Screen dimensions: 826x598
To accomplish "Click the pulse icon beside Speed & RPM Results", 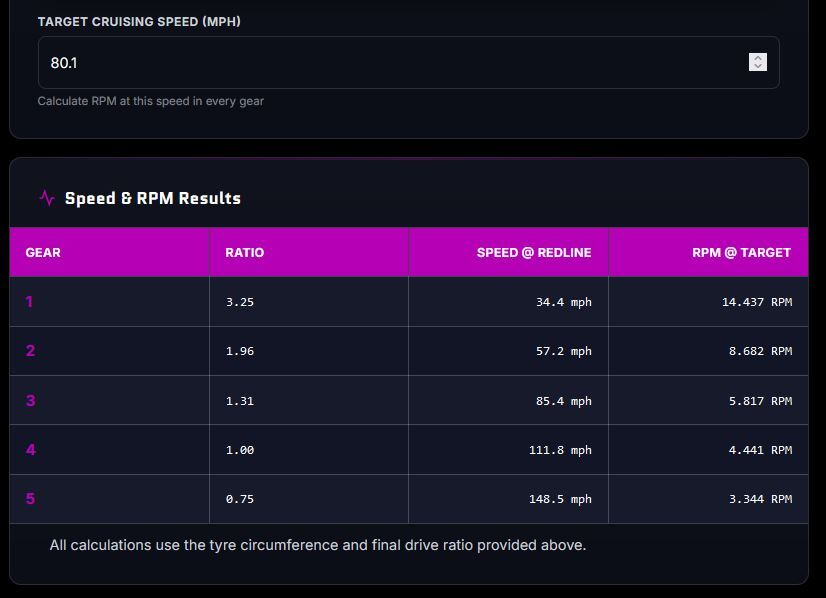I will (x=47, y=198).
